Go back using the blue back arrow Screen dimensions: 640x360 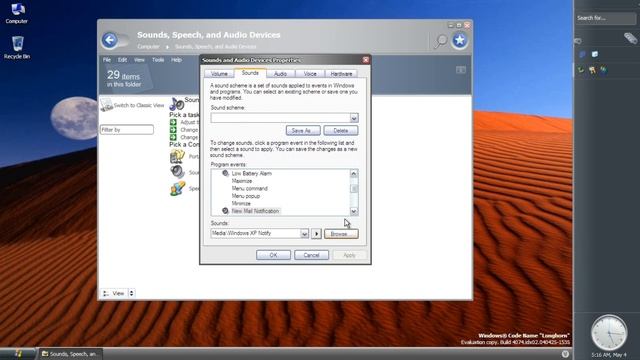pos(109,40)
